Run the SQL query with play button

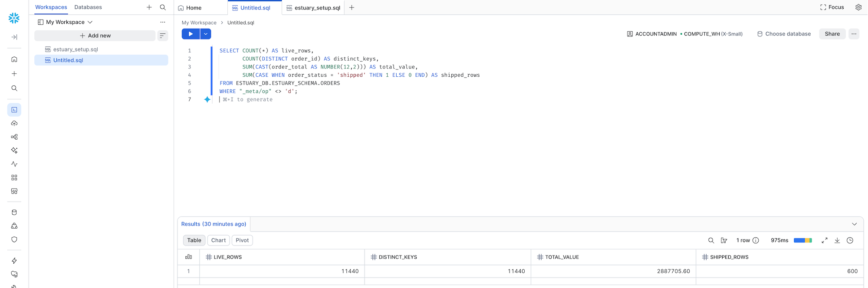coord(191,34)
